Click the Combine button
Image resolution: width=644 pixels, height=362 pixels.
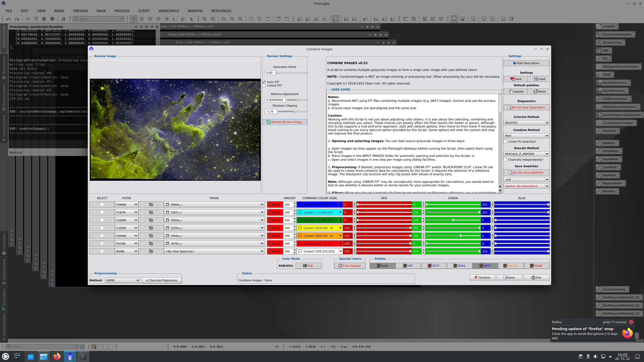pyautogui.click(x=482, y=278)
